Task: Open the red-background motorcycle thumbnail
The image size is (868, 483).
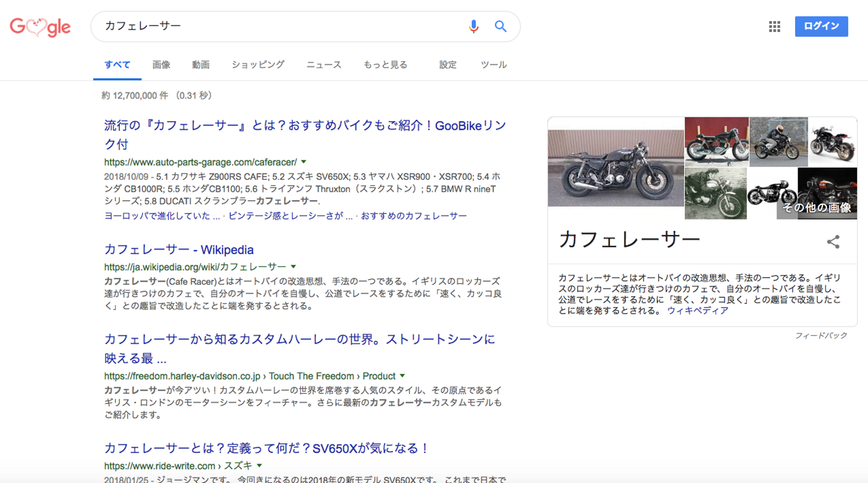Action: coord(716,141)
